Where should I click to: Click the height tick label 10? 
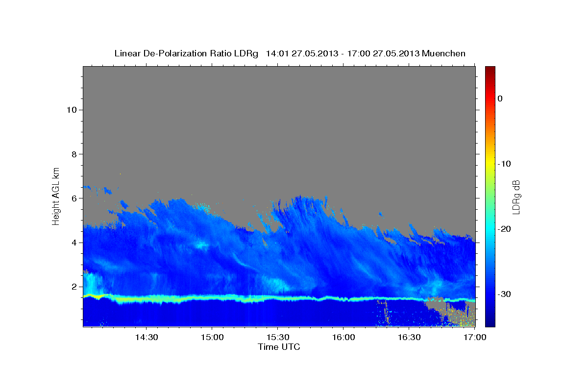[72, 109]
